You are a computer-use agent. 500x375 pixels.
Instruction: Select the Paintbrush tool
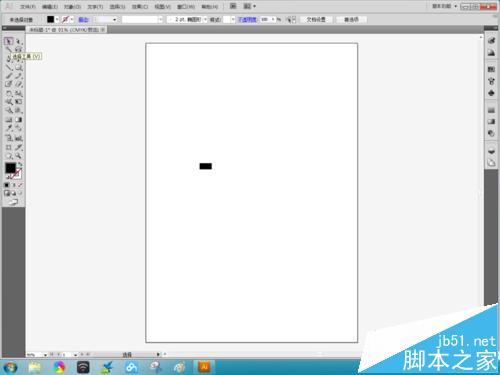tap(9, 76)
